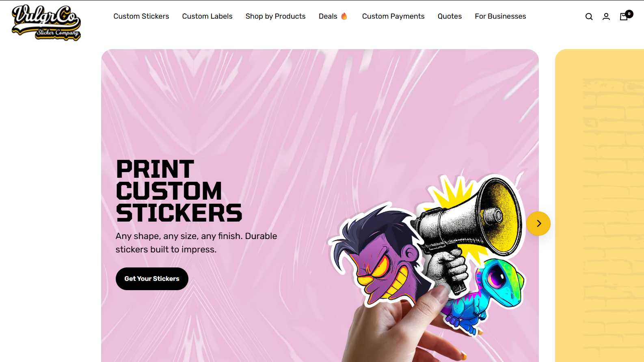Open Custom Labels menu
The image size is (644, 362).
207,16
